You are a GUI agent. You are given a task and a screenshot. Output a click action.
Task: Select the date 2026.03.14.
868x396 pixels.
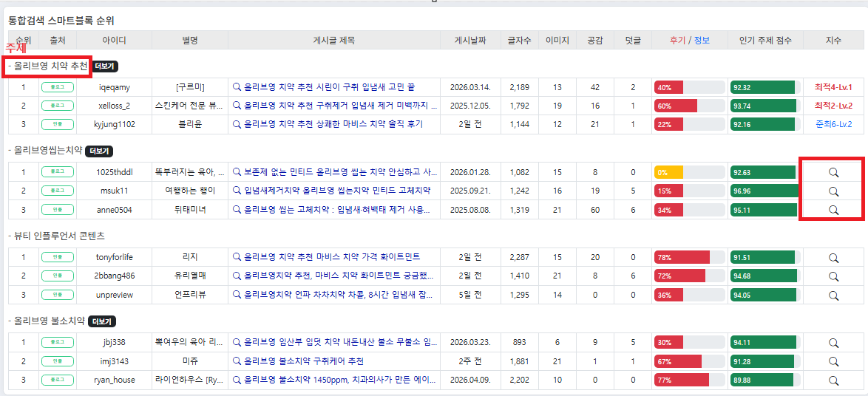pos(470,87)
